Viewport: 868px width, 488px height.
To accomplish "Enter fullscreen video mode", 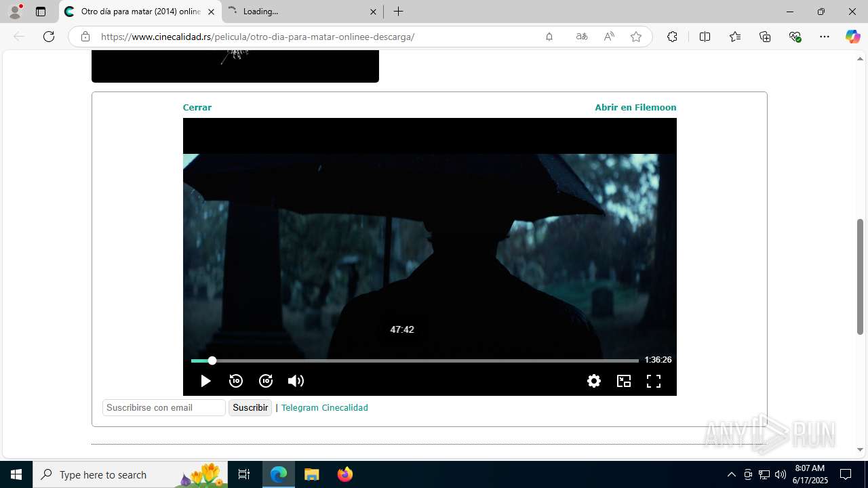I will click(x=654, y=381).
